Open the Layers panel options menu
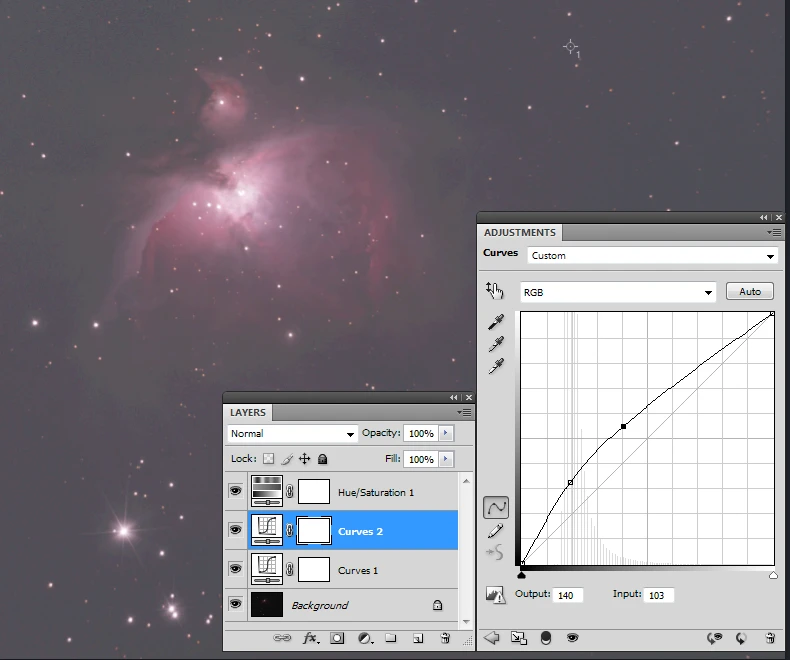 coord(466,412)
